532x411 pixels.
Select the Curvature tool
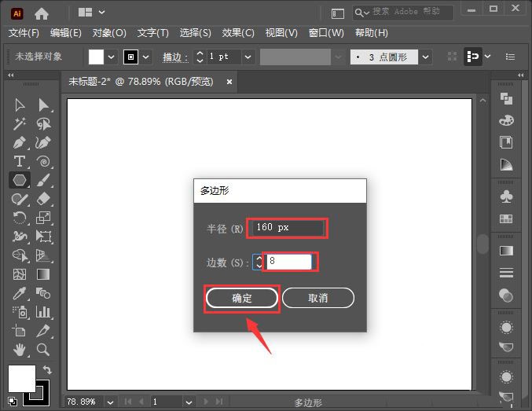[43, 142]
